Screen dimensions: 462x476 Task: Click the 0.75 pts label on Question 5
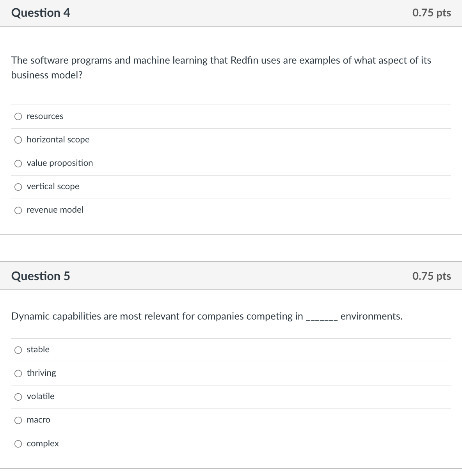(x=431, y=276)
